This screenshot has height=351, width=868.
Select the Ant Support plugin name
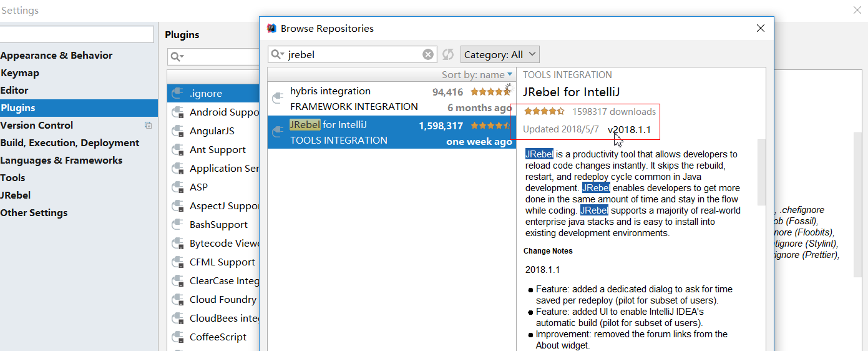(x=218, y=150)
